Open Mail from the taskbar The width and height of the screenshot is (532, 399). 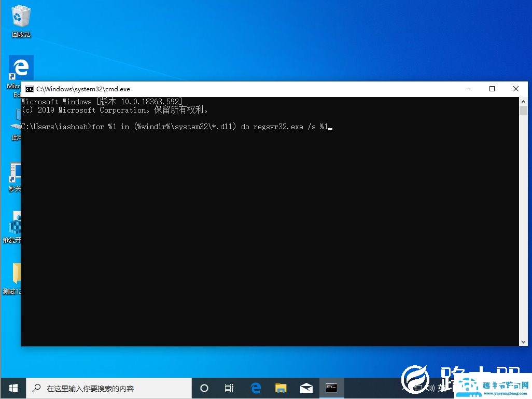(306, 388)
